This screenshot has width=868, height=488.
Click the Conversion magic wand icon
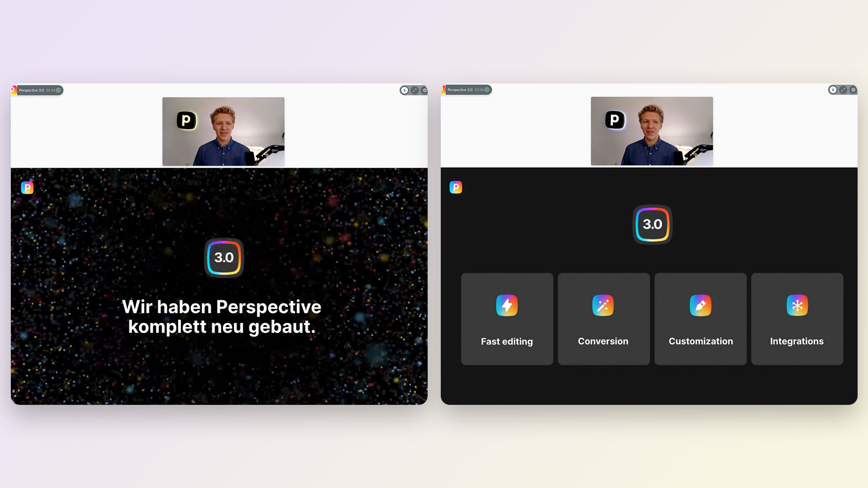click(603, 305)
